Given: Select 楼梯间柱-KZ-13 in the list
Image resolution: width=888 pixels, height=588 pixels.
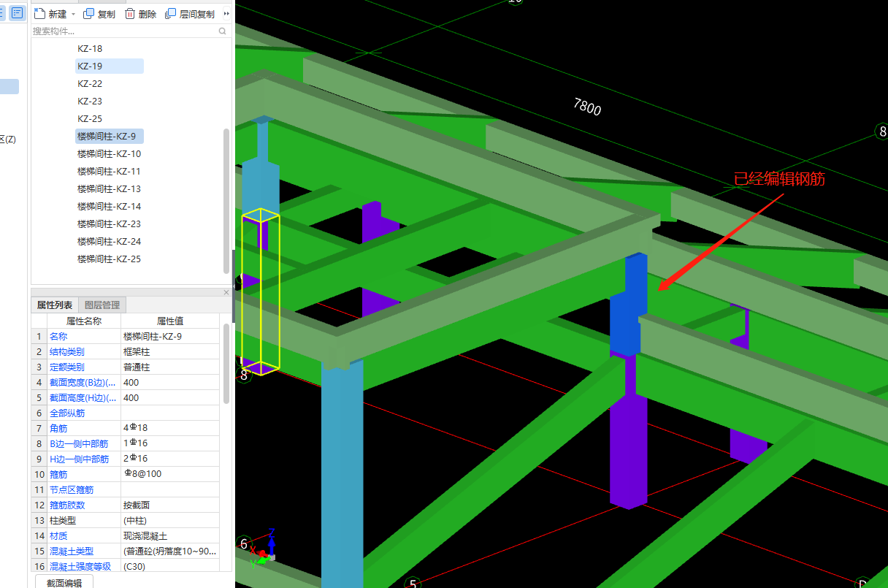Looking at the screenshot, I should 109,189.
